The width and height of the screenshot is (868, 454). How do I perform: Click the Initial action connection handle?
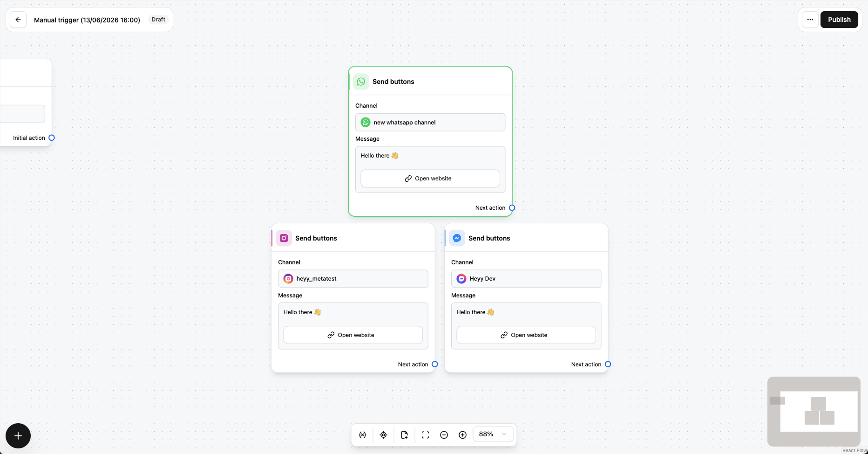click(x=52, y=138)
